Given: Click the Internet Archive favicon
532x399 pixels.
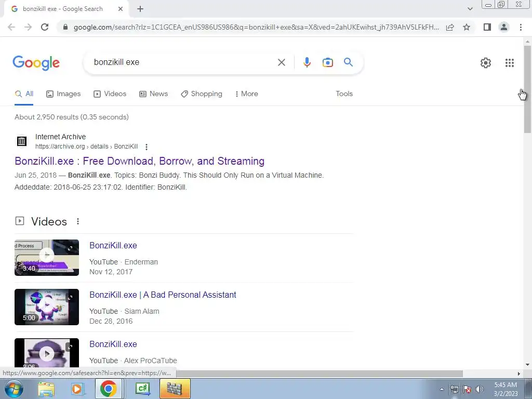Looking at the screenshot, I should point(22,141).
